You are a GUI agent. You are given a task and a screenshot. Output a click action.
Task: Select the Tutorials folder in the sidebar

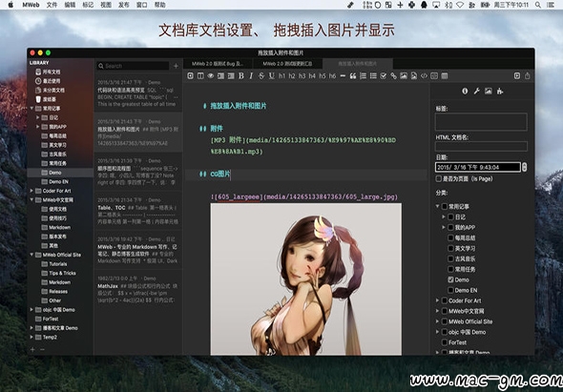[x=58, y=264]
